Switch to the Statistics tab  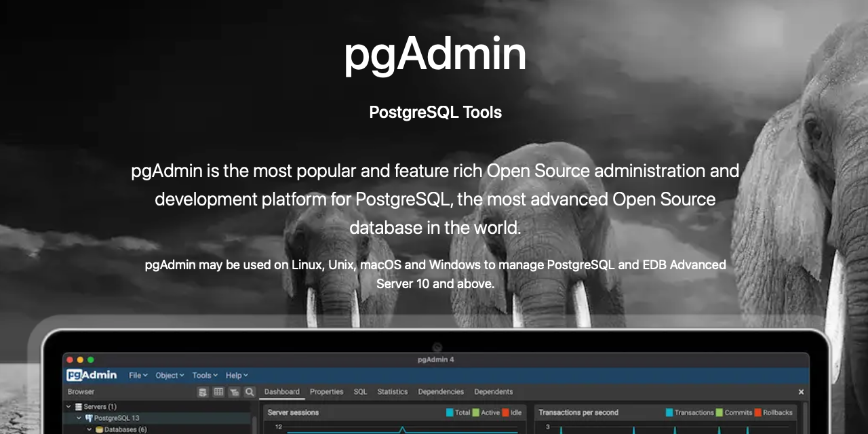[392, 392]
